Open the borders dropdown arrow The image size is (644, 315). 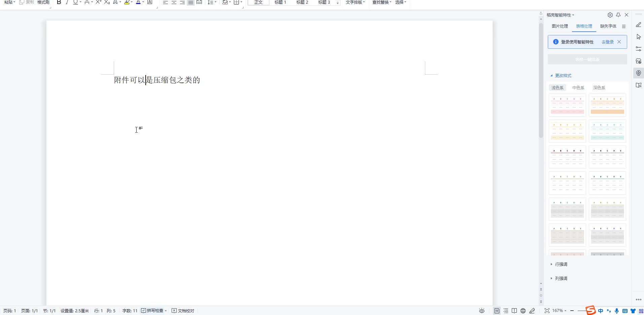(x=242, y=2)
